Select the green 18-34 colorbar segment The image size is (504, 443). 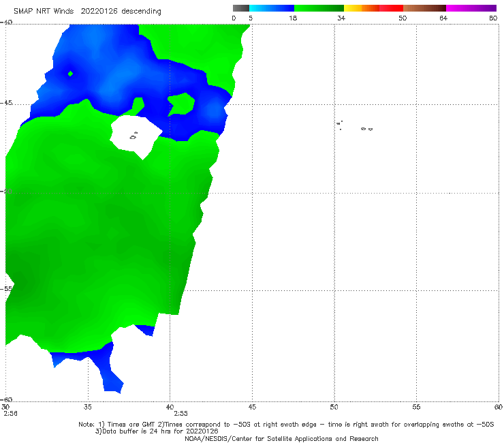[319, 8]
